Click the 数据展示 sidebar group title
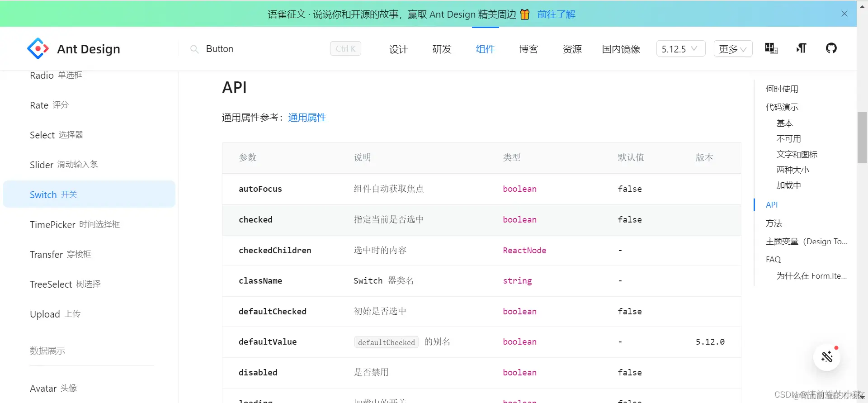This screenshot has width=868, height=403. point(47,351)
